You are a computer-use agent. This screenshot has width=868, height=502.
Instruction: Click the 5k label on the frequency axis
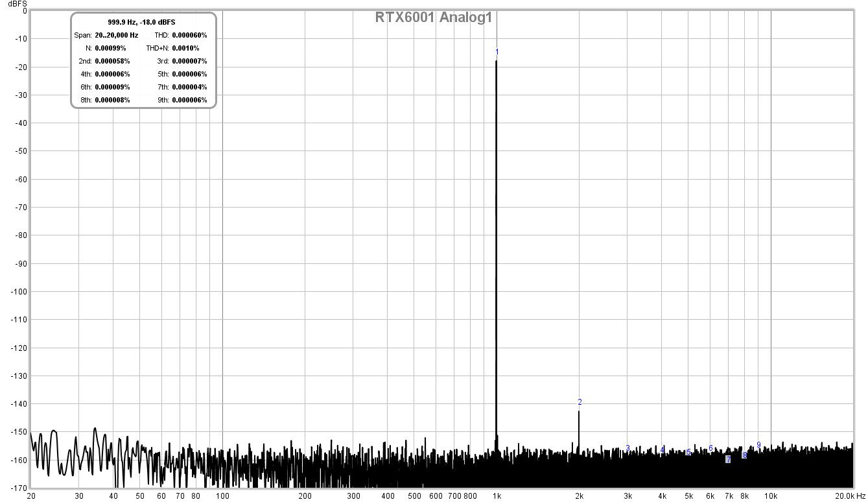(x=688, y=496)
